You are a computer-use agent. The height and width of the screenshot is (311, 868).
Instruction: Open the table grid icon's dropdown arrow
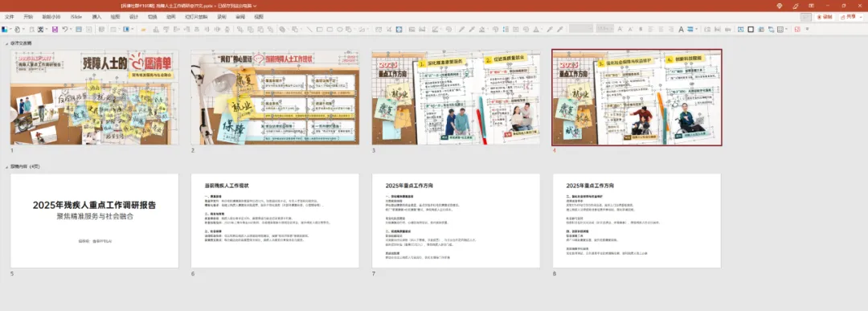[x=787, y=29]
